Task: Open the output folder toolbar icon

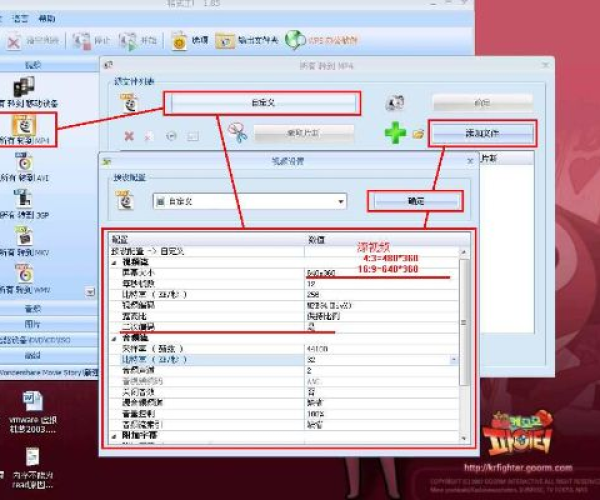Action: 225,41
